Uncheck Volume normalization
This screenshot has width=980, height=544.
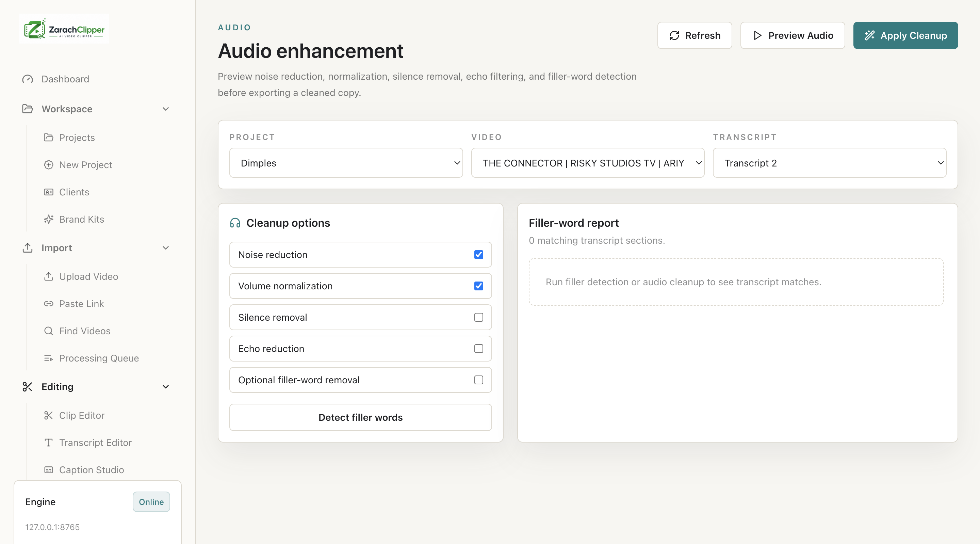coord(478,286)
